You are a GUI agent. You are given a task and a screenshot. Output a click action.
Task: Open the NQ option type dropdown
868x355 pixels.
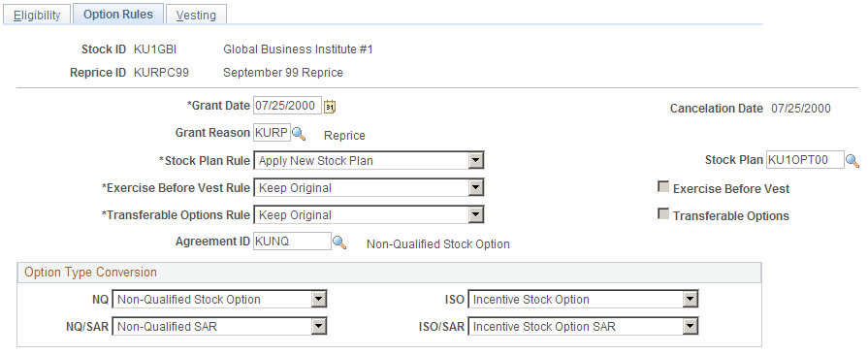tap(219, 300)
